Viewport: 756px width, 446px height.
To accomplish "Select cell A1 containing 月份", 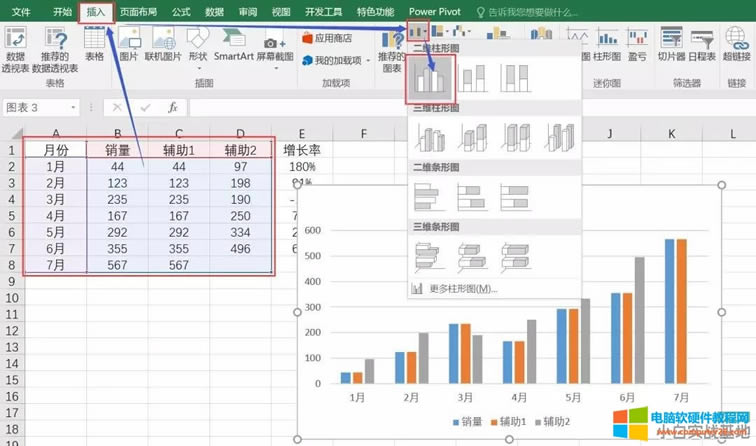I will point(55,149).
